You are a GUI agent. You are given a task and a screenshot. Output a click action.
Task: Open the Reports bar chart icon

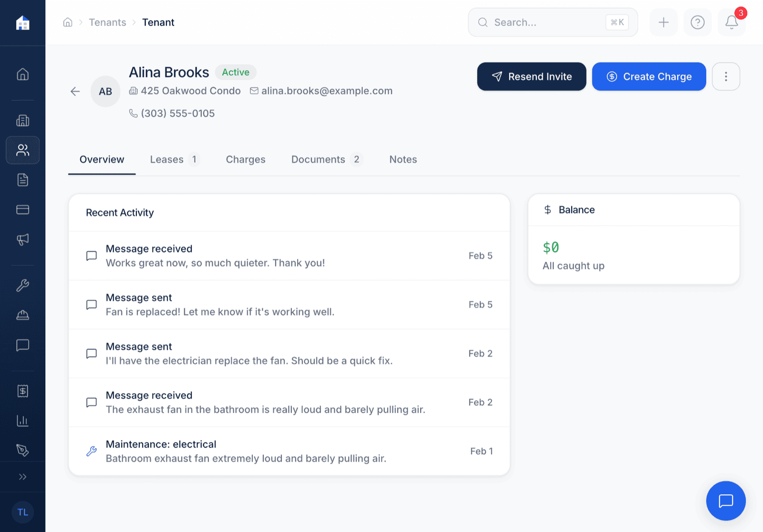(22, 420)
